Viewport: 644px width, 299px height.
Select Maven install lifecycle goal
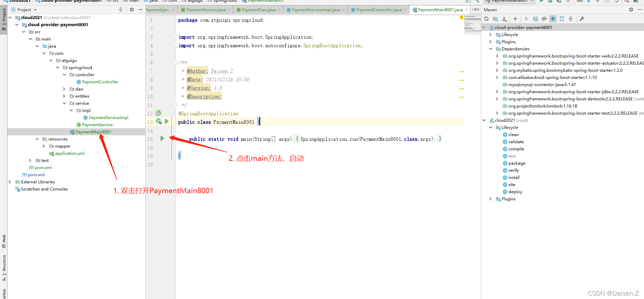click(514, 178)
